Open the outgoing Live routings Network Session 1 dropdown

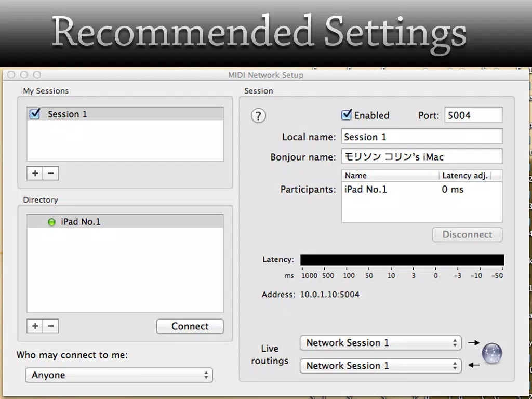click(380, 343)
